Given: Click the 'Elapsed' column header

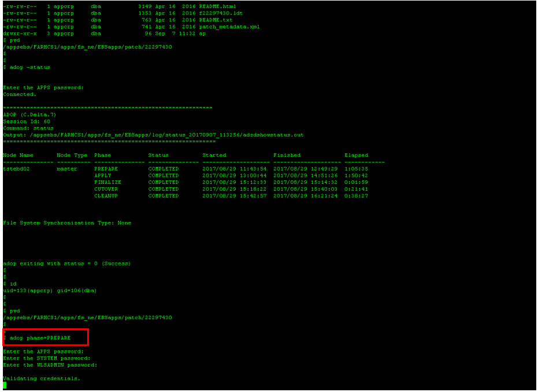Looking at the screenshot, I should tap(356, 155).
